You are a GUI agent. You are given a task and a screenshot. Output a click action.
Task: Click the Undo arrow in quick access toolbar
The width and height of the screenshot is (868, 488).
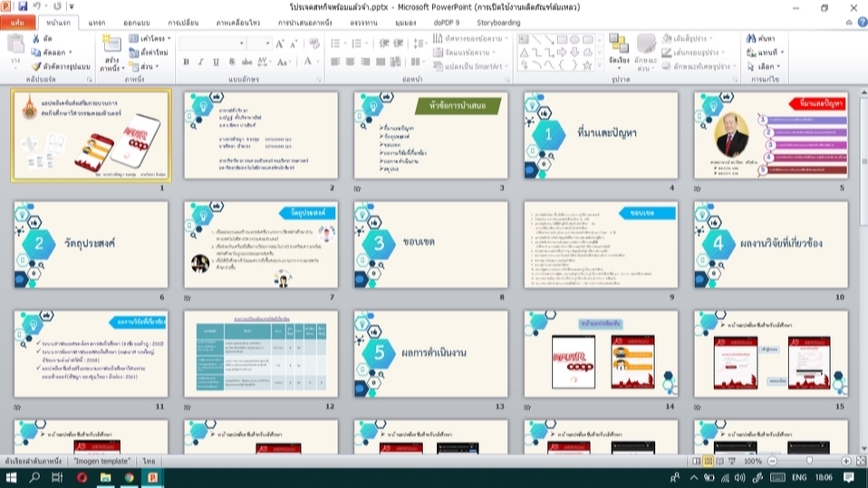(x=36, y=6)
